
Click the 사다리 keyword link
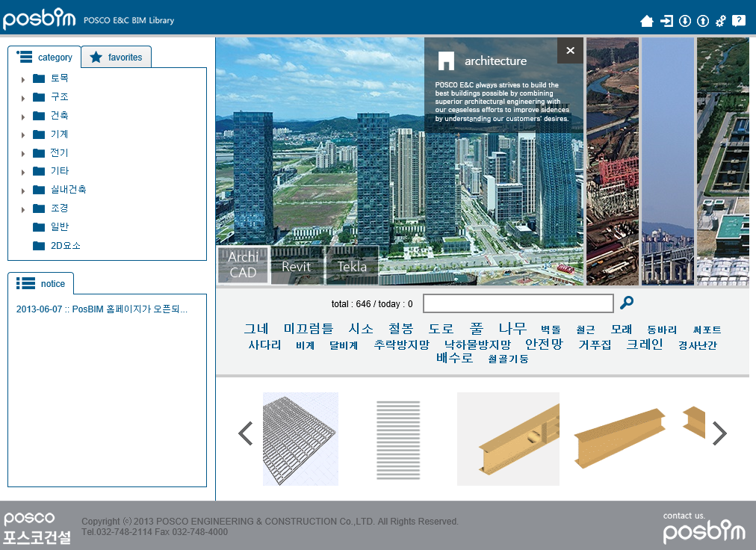pyautogui.click(x=264, y=345)
